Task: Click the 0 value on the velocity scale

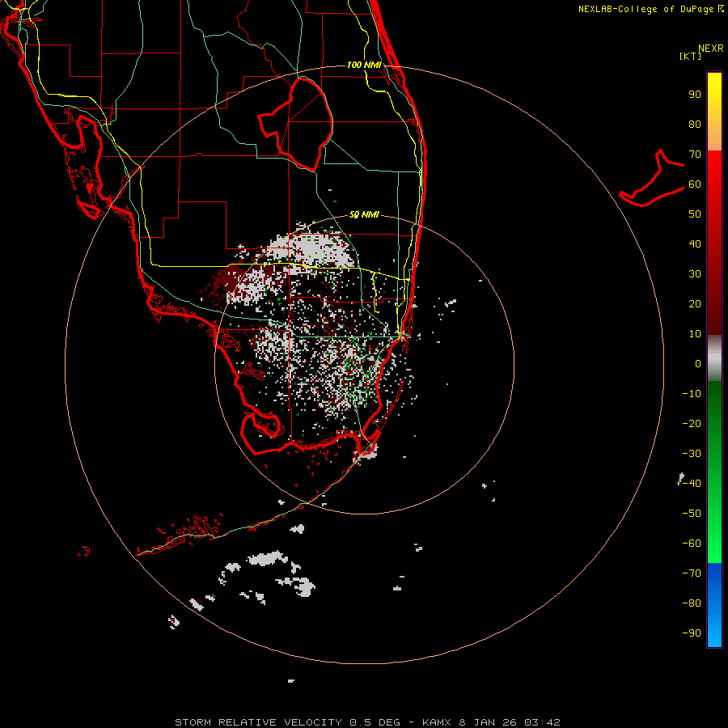Action: 698,364
